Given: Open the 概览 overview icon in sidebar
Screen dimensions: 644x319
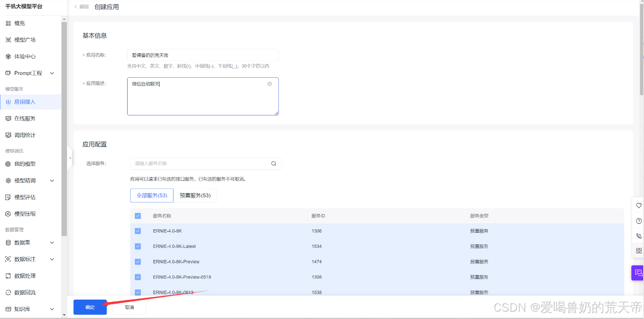Looking at the screenshot, I should [8, 23].
